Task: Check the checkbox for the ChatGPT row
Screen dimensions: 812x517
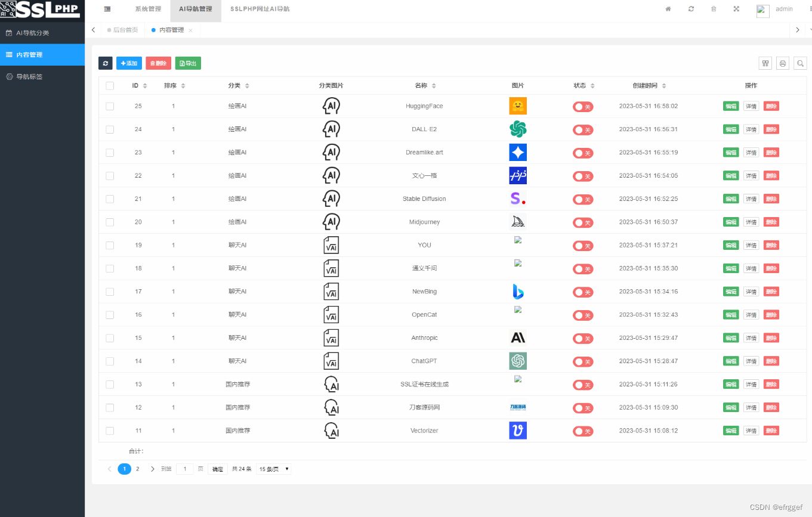Action: point(110,361)
